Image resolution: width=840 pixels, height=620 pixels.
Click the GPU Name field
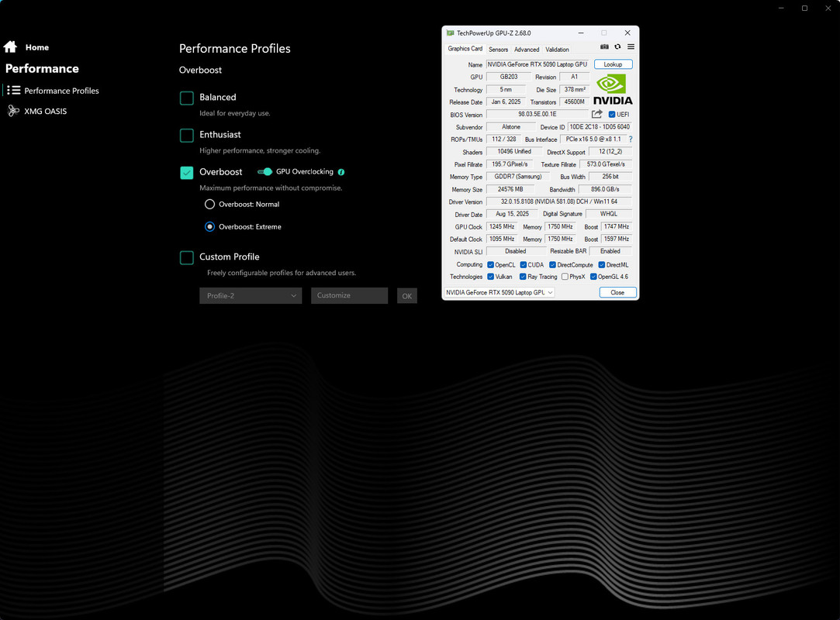coord(538,64)
